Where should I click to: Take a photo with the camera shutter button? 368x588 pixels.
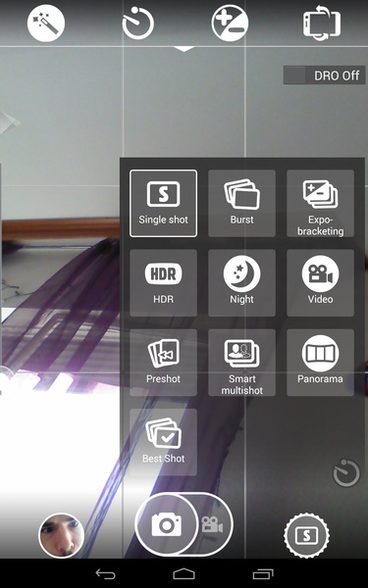click(x=167, y=524)
